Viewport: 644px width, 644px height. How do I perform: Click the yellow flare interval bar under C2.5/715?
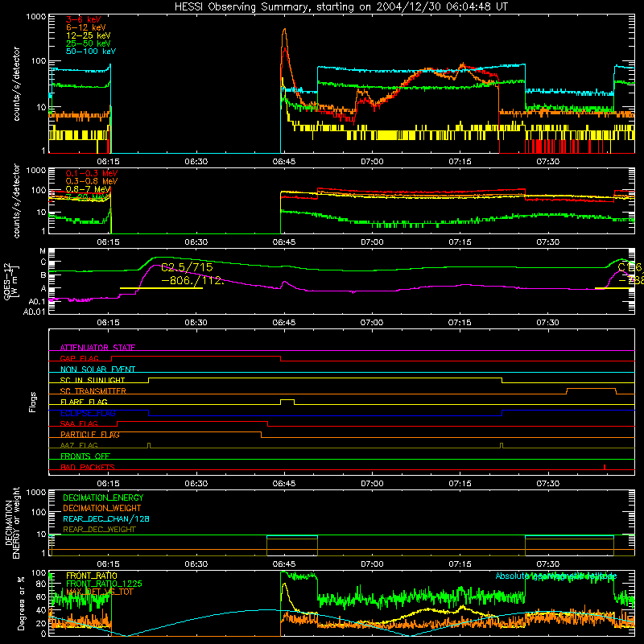tap(161, 288)
